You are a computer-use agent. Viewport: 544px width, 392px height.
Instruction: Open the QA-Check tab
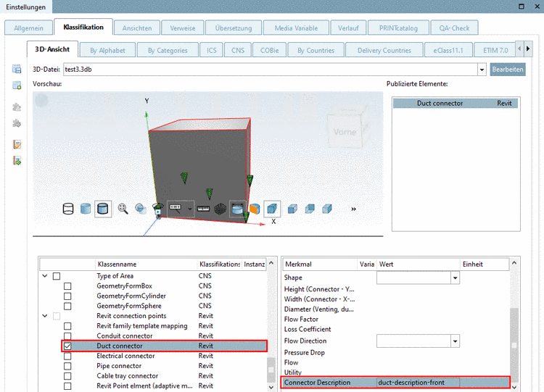[454, 28]
